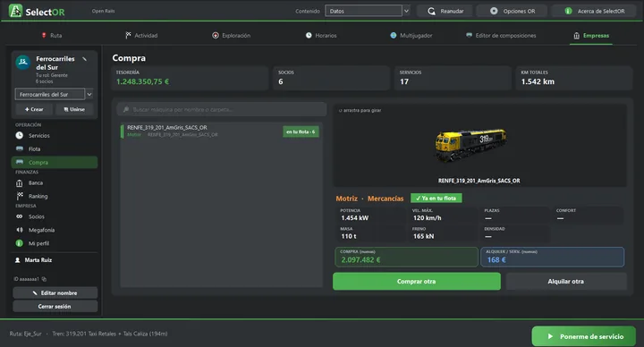Select Compra in the sidebar
Viewport: 644px width, 347px height.
55,162
